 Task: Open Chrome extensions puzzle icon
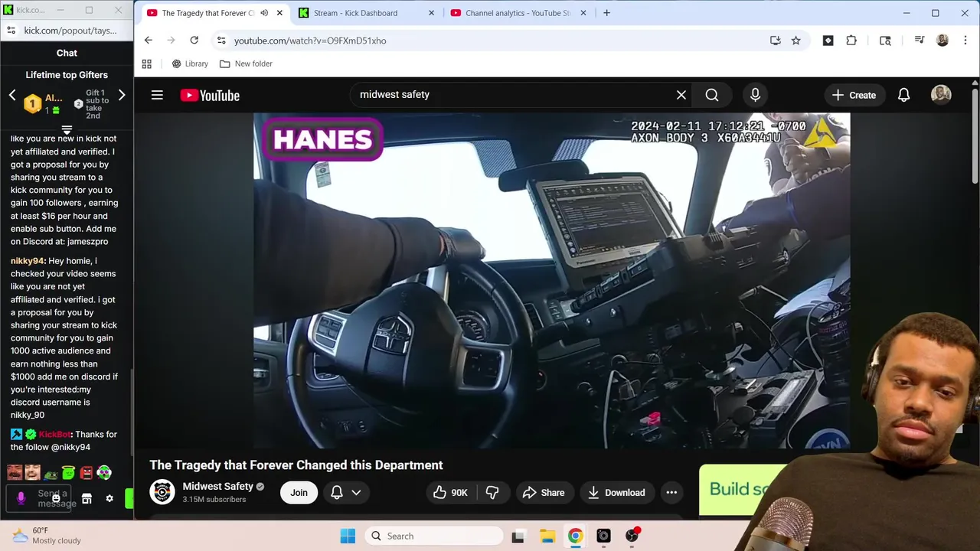[x=851, y=41]
